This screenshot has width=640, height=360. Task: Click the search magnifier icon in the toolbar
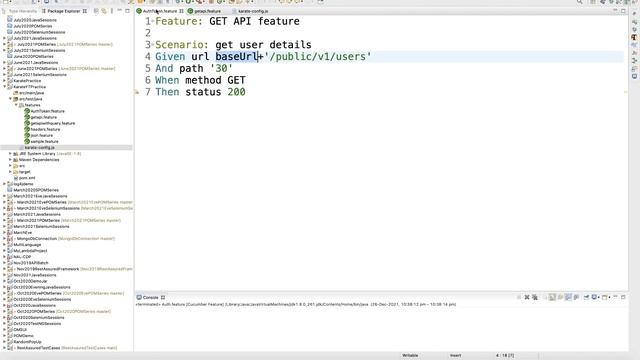(x=580, y=2)
